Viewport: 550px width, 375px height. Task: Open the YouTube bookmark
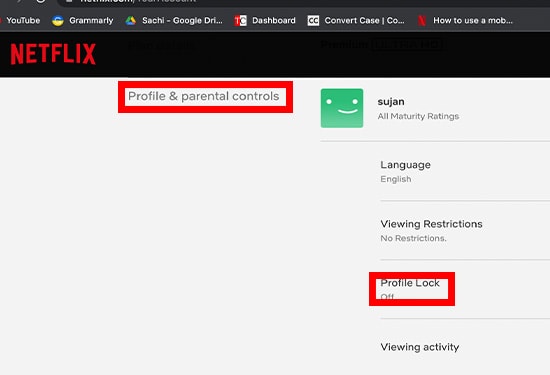tap(23, 21)
